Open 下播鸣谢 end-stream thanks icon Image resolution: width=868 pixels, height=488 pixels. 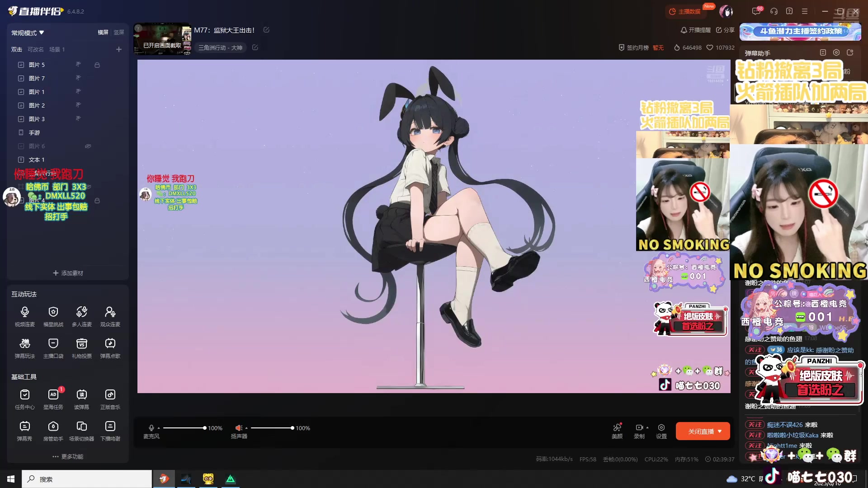pos(110,431)
